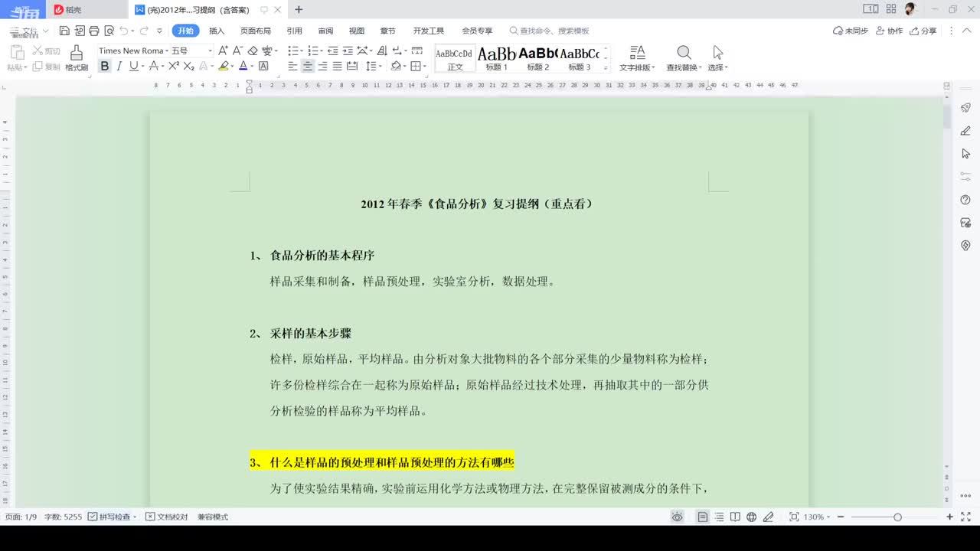Apply the yellow text highlight color

tap(224, 67)
